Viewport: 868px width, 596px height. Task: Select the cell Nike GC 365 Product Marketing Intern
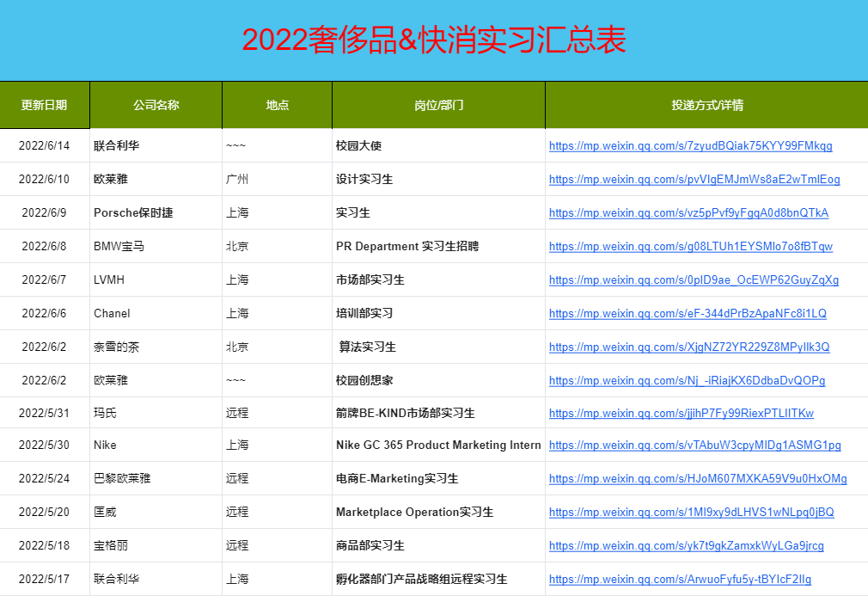tap(439, 445)
